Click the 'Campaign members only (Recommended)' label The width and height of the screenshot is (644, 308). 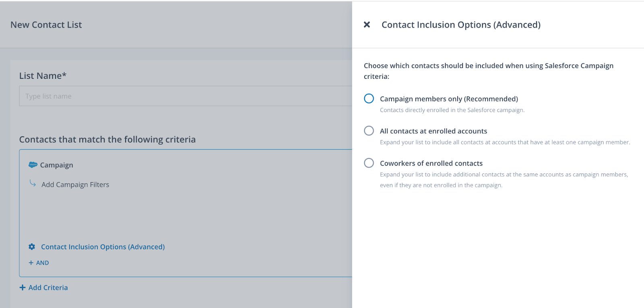point(449,99)
